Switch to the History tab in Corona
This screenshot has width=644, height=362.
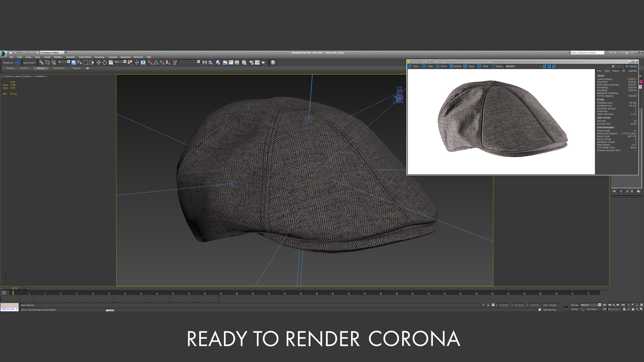616,71
